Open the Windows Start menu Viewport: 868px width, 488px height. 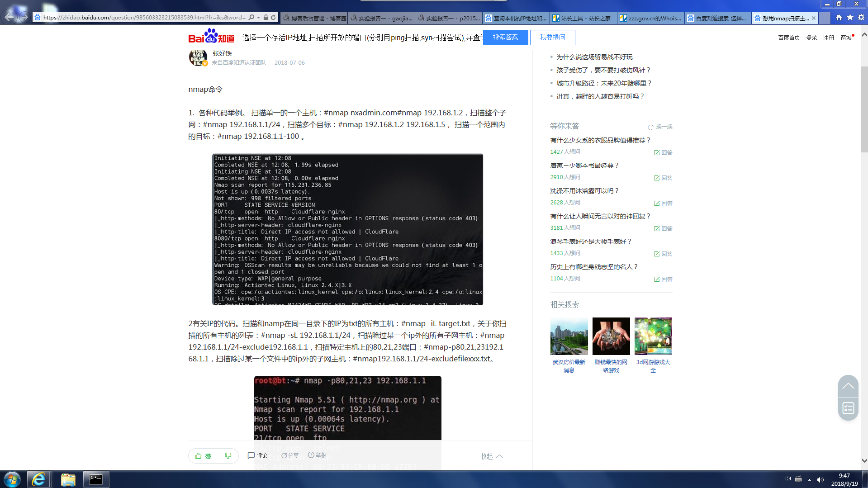[12, 479]
